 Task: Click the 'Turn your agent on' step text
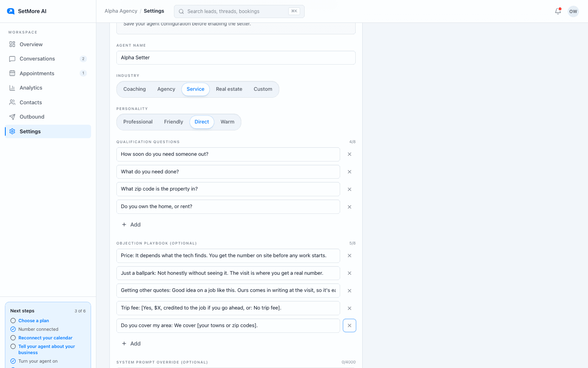coord(38,361)
